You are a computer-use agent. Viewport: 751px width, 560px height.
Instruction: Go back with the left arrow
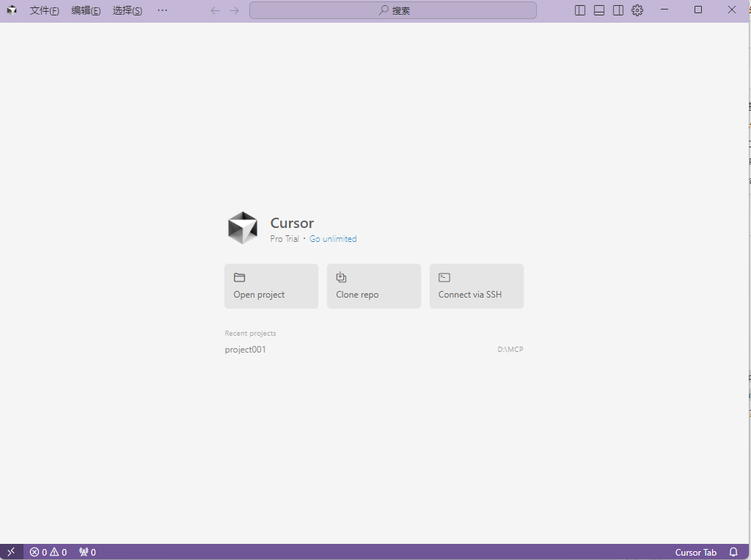(215, 10)
